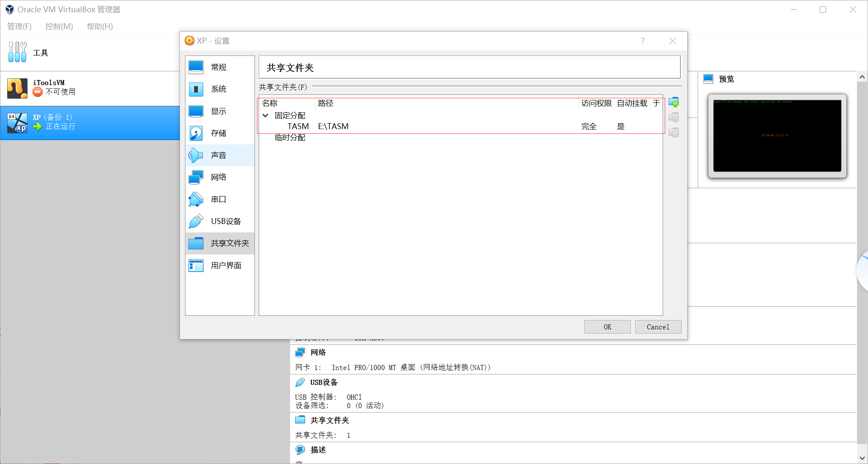Open the 管理(F) menu
This screenshot has width=868, height=464.
pos(19,26)
